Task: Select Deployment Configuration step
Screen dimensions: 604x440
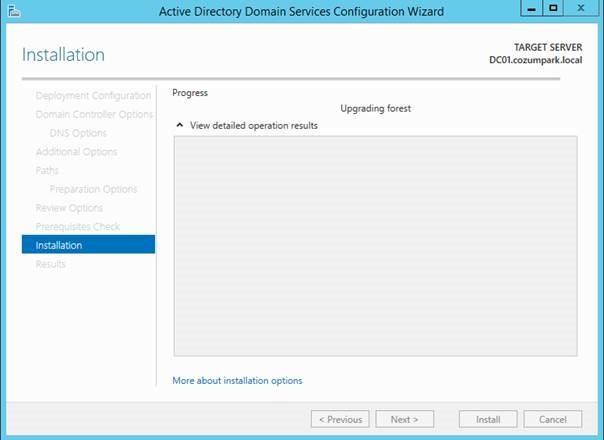Action: [93, 96]
